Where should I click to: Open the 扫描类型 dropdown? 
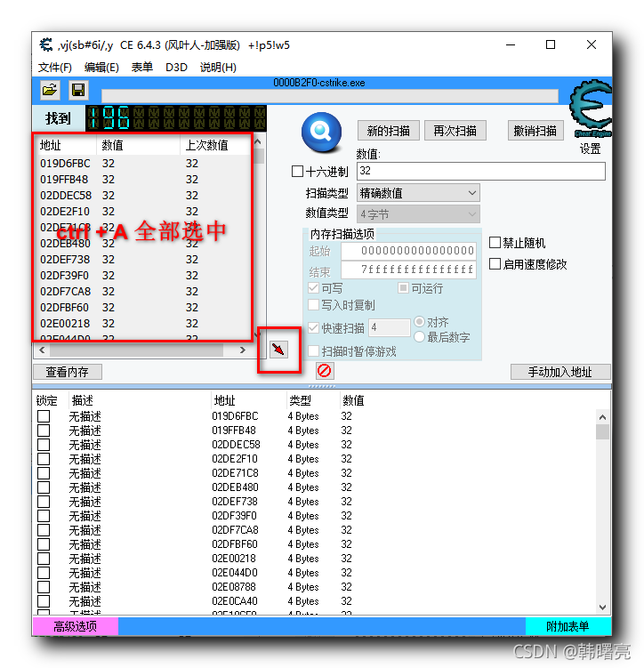click(x=418, y=193)
